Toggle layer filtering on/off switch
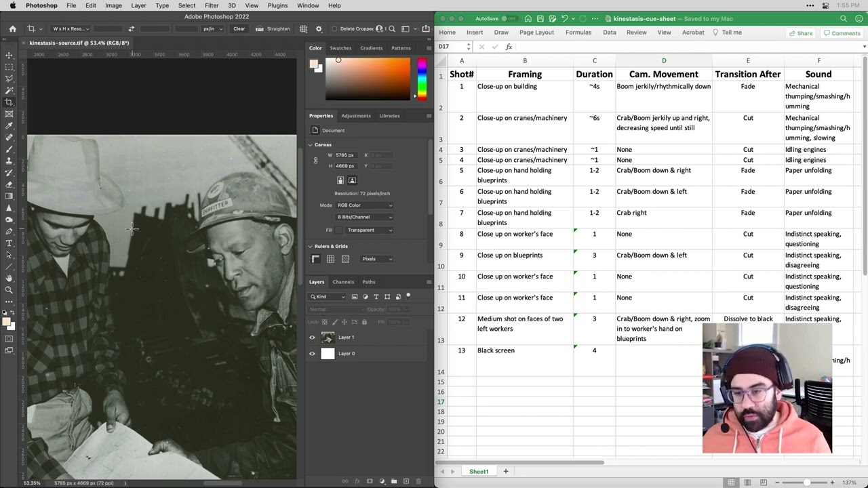 [x=408, y=296]
